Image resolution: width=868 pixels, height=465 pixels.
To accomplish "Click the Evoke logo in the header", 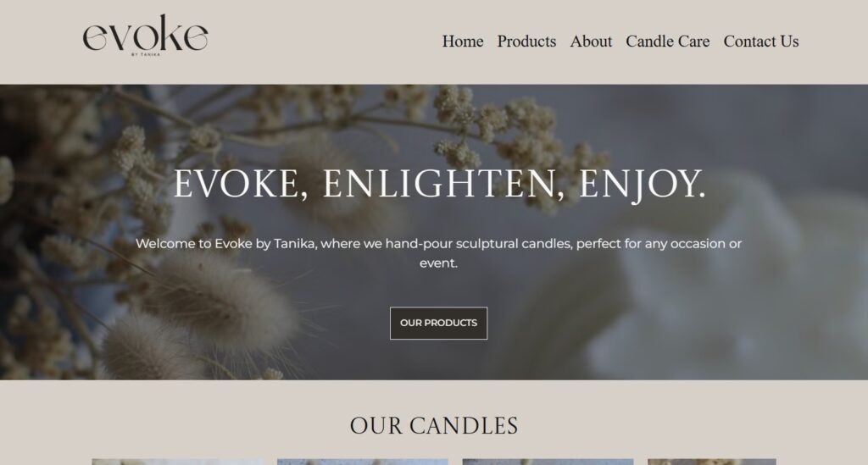I will coord(146,35).
